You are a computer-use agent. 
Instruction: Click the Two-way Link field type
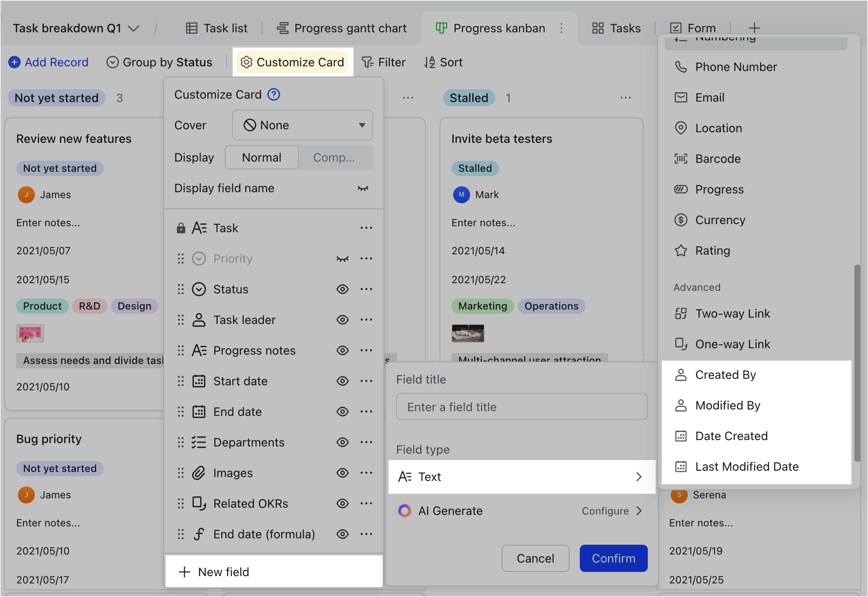(x=733, y=313)
